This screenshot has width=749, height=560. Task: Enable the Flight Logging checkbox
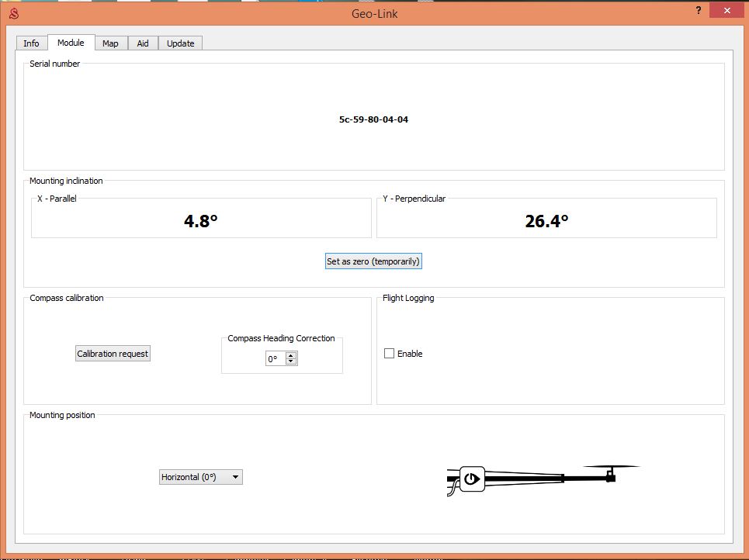[390, 354]
